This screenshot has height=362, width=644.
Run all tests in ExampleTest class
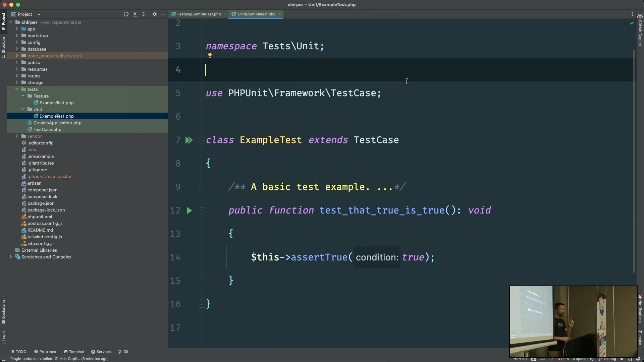coord(189,140)
